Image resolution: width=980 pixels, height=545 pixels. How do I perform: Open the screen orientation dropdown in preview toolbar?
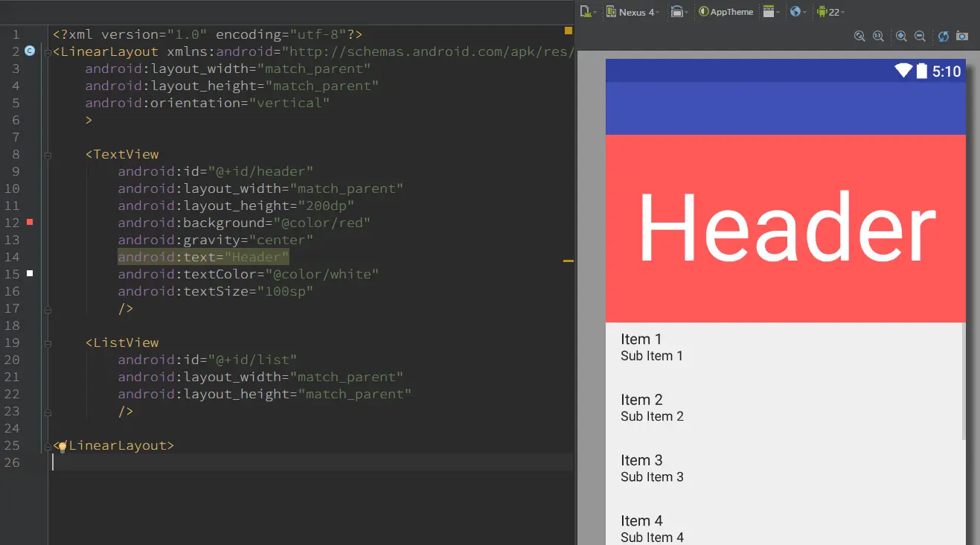pyautogui.click(x=679, y=12)
